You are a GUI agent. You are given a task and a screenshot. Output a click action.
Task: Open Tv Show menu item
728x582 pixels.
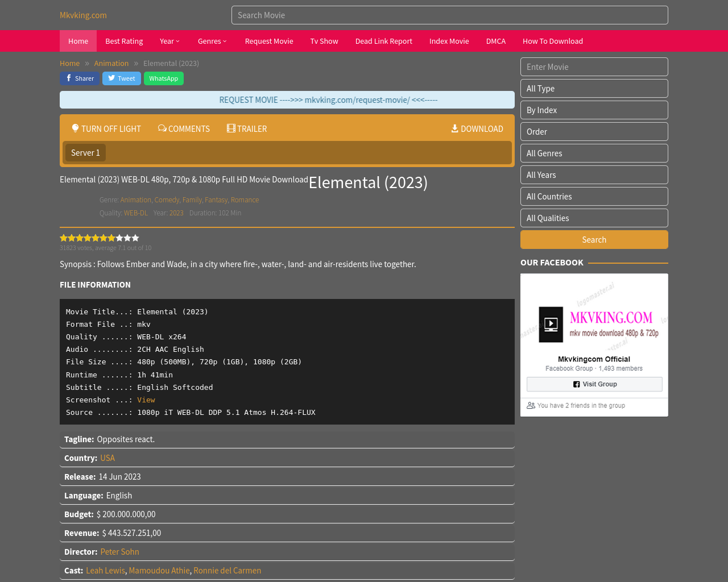tap(324, 41)
